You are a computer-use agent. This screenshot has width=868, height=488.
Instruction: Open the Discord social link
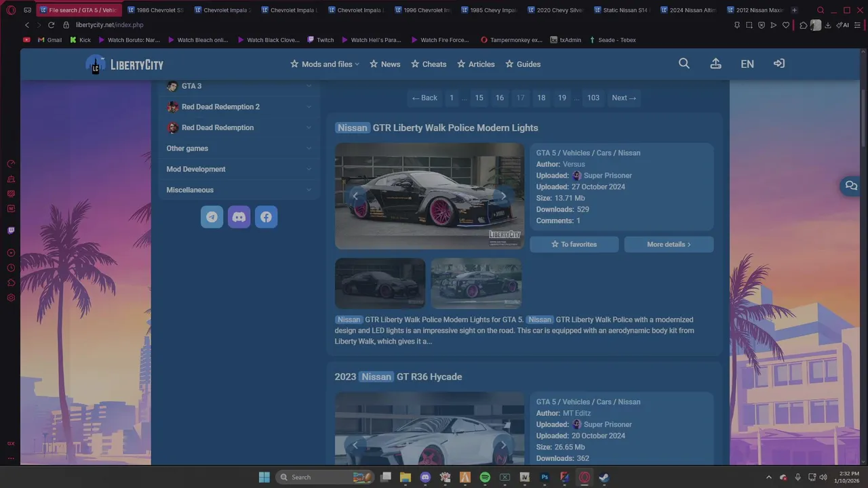pos(239,217)
